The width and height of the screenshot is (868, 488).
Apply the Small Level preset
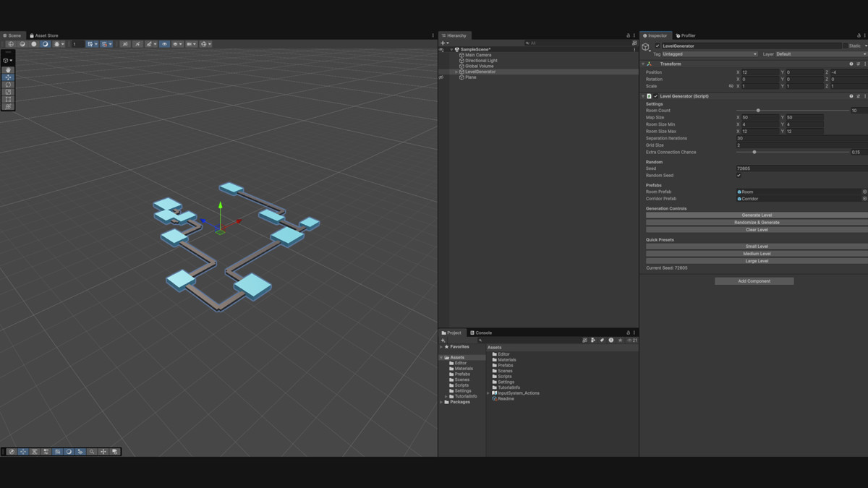pos(757,247)
